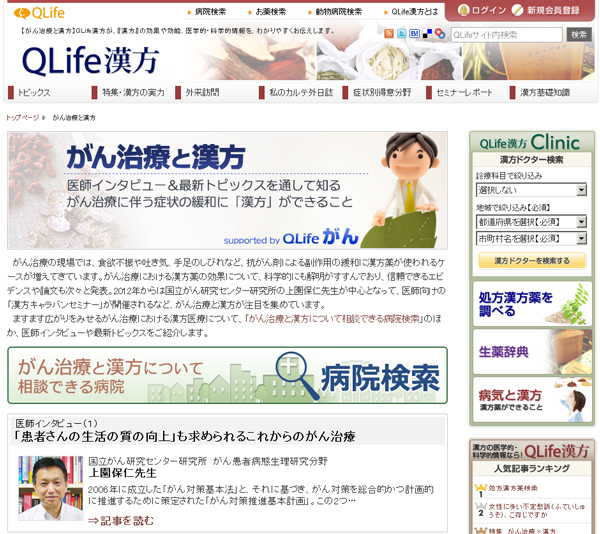Open 診療科目で絞り込み dropdown 選択しない
The height and width of the screenshot is (534, 600).
pos(531,190)
